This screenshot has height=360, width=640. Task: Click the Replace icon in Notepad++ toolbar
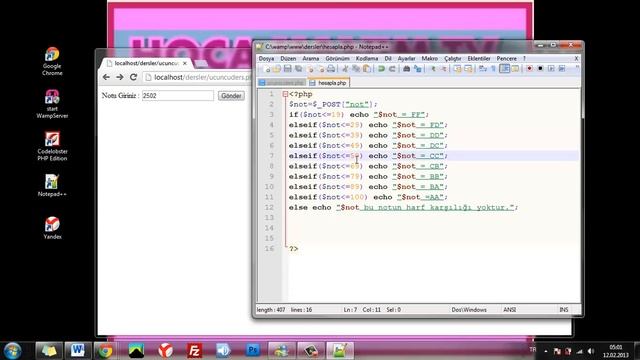pos(417,69)
